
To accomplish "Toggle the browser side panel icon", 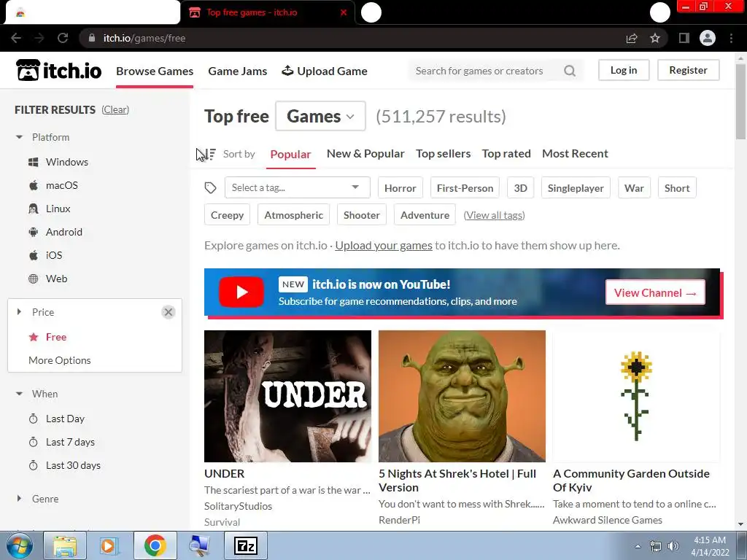I will (x=684, y=38).
